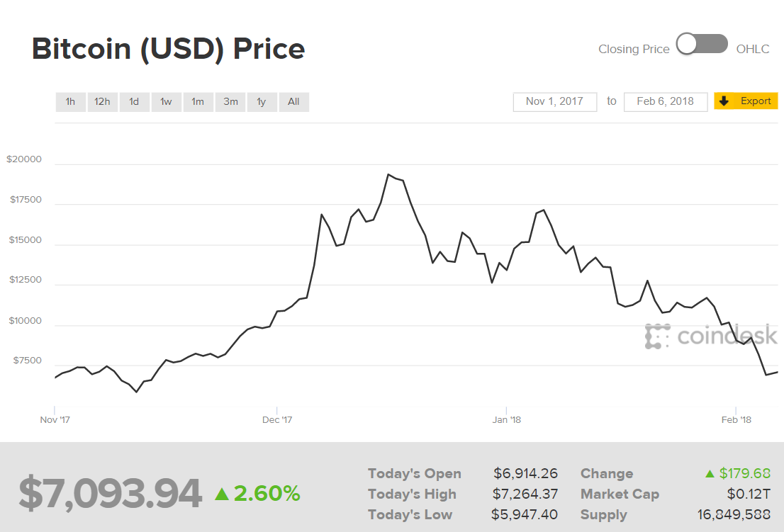Select the 1h time range

pos(70,101)
